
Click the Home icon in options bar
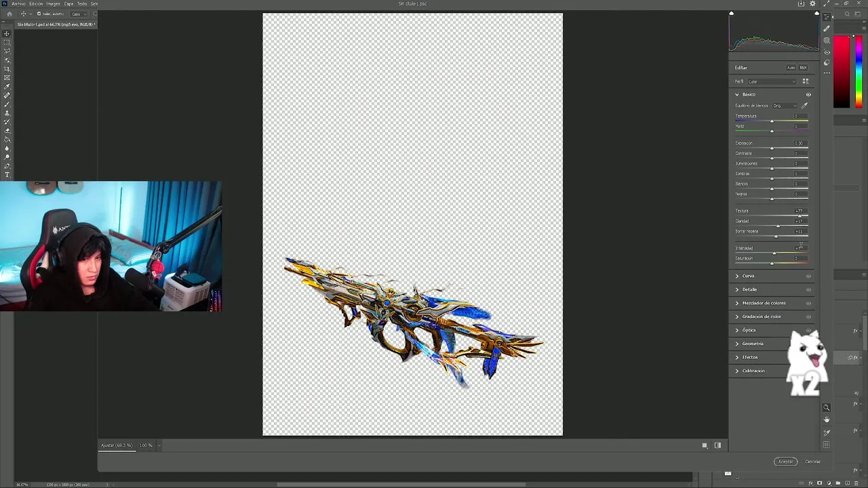[x=9, y=14]
